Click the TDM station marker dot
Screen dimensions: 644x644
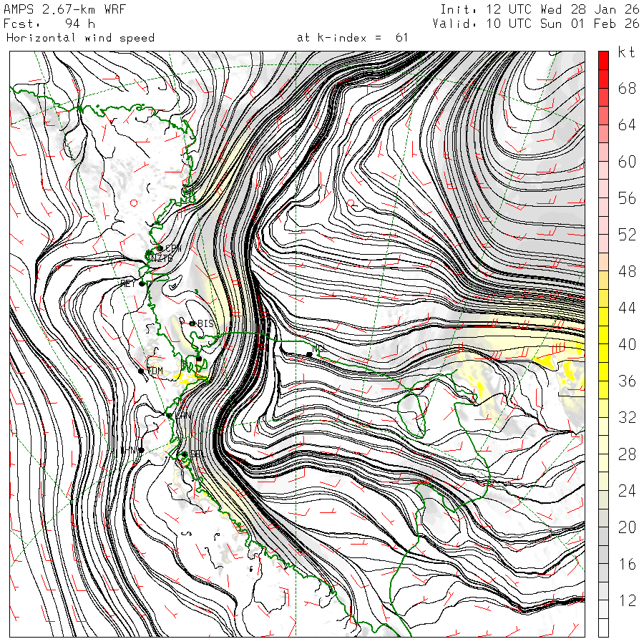pos(141,371)
